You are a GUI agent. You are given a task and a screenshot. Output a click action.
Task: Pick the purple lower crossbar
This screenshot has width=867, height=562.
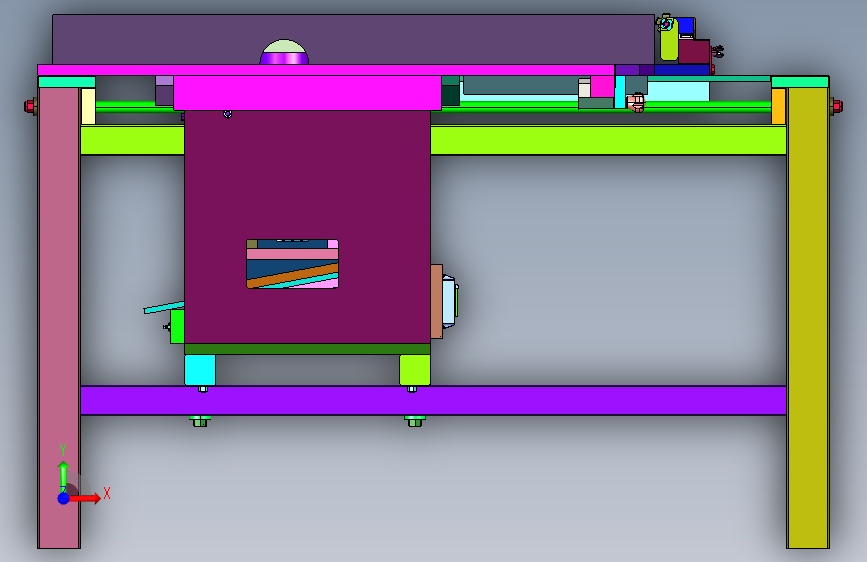pos(434,400)
